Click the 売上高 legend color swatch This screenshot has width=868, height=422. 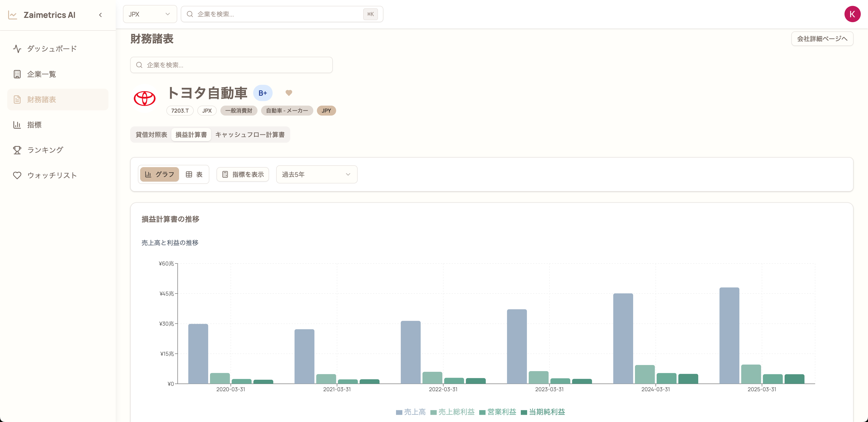[399, 412]
